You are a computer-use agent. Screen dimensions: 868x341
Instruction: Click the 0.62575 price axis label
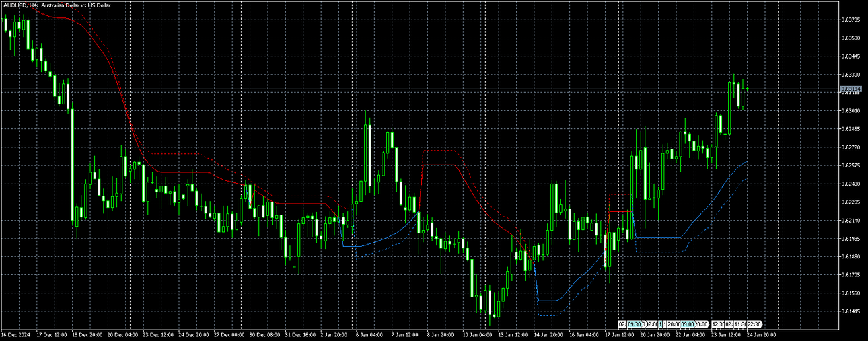pyautogui.click(x=851, y=165)
